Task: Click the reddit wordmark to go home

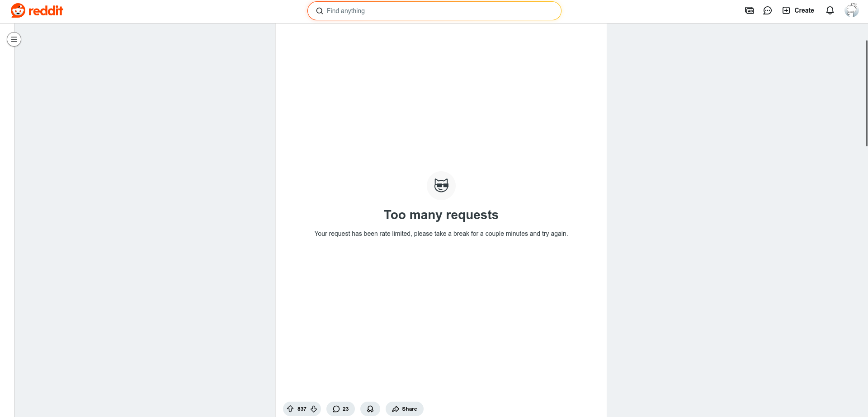Action: point(46,10)
